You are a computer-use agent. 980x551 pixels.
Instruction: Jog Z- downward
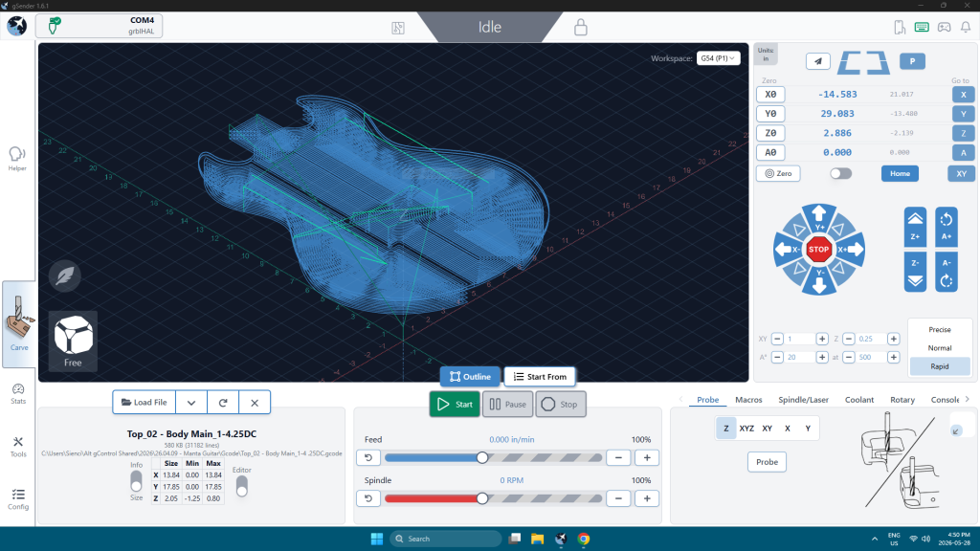(x=915, y=272)
